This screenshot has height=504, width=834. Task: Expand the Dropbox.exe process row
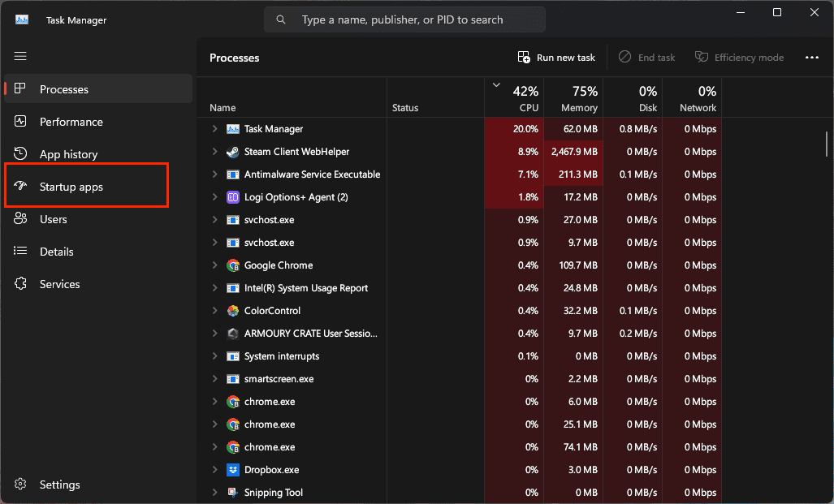pos(215,469)
